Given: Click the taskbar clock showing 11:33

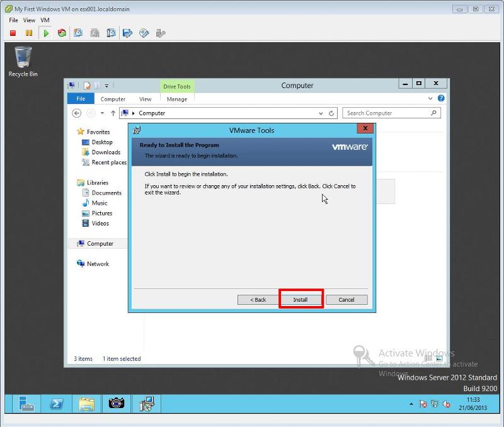Looking at the screenshot, I should point(473,404).
